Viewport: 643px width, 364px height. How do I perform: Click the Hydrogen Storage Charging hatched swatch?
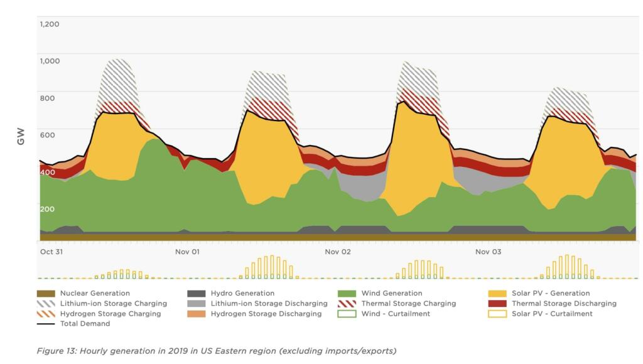coord(46,313)
